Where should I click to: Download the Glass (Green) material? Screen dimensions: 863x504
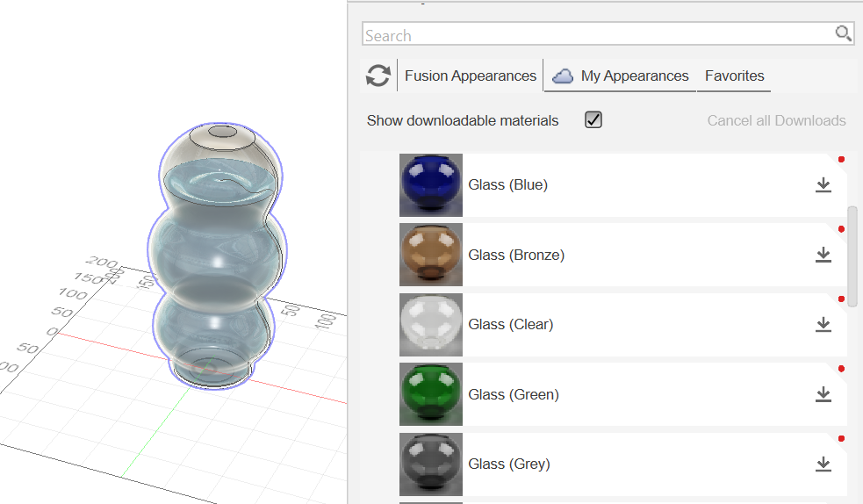pos(823,394)
